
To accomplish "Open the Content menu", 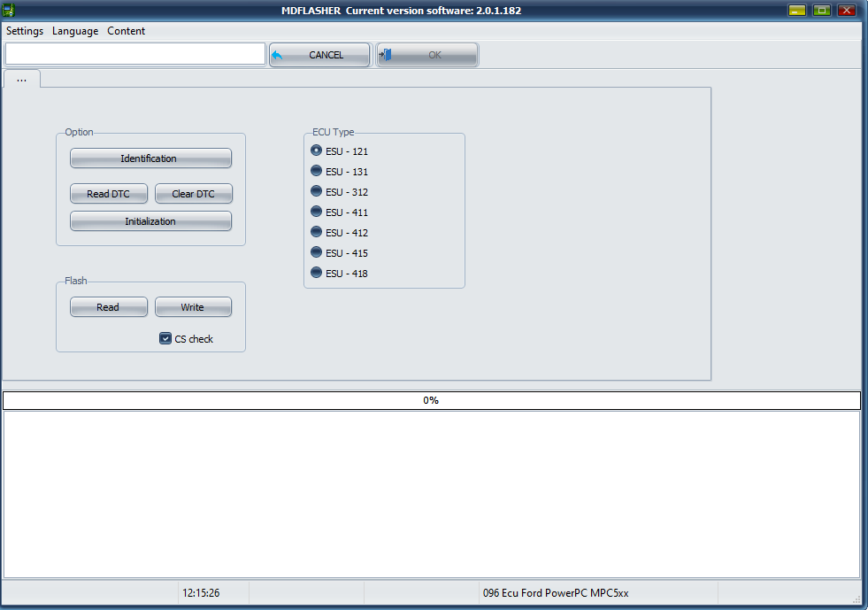I will coord(127,31).
